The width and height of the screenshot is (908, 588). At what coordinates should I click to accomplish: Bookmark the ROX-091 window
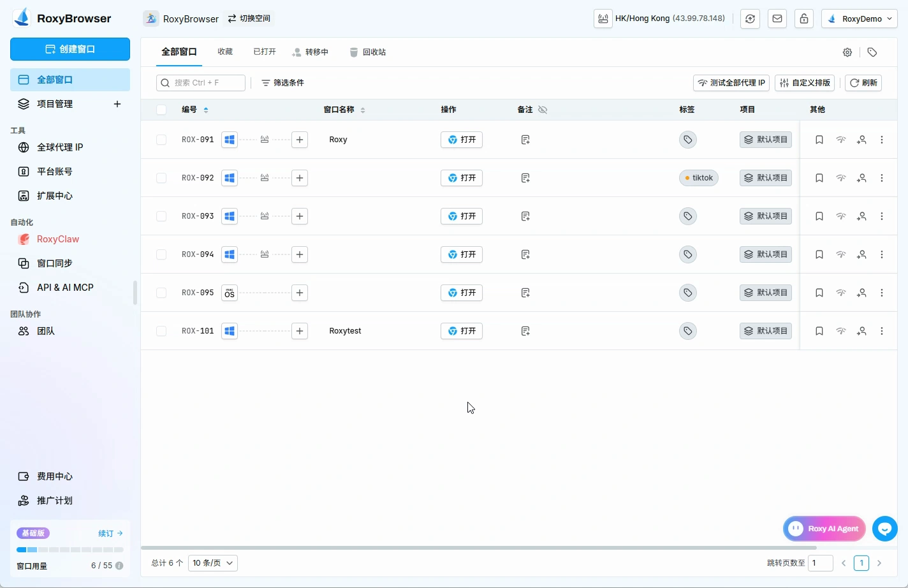tap(819, 140)
